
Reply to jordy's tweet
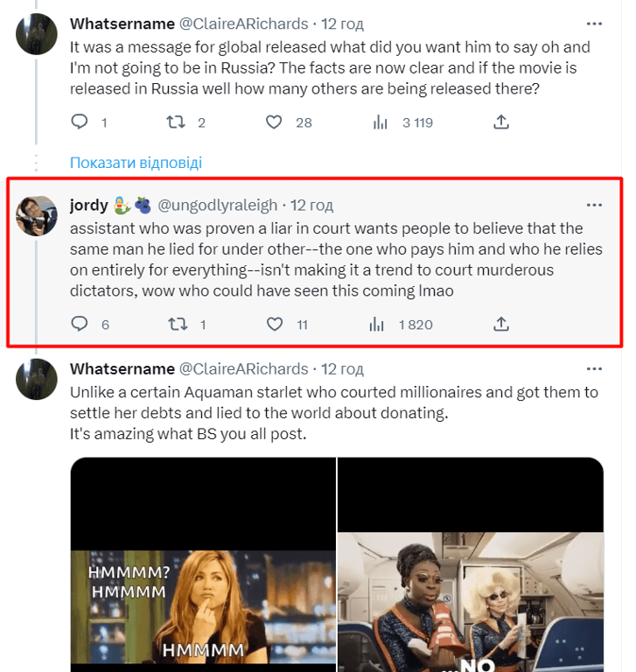click(80, 325)
